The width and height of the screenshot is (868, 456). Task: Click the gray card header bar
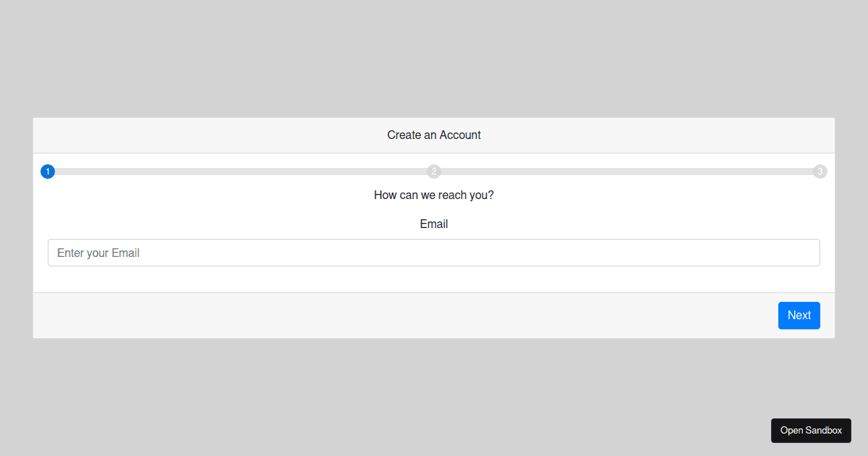tap(434, 135)
